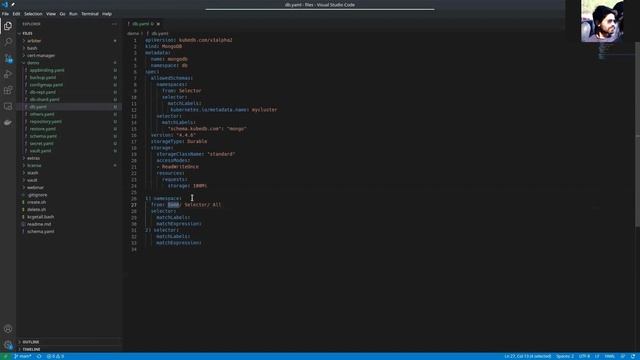The width and height of the screenshot is (640, 360).
Task: Open the Help menu
Action: 107,14
